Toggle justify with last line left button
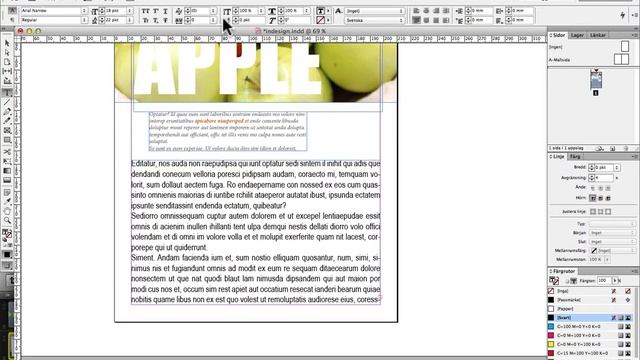 coord(416,20)
